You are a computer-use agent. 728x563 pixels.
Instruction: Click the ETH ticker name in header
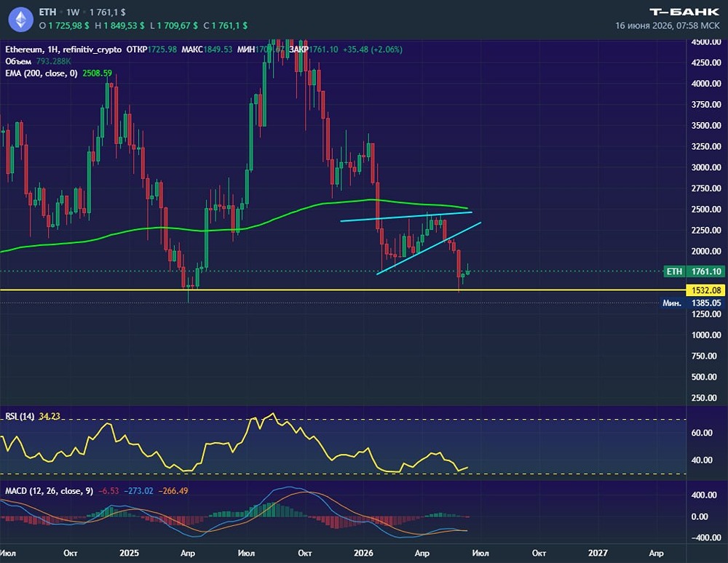[47, 12]
